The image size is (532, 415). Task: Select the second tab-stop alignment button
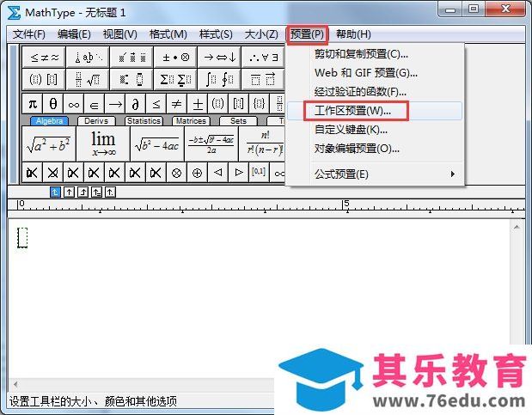tap(69, 192)
